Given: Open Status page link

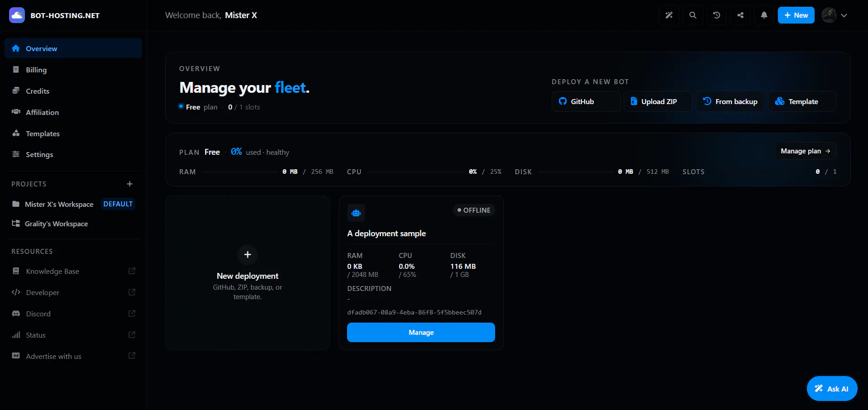Looking at the screenshot, I should point(73,335).
